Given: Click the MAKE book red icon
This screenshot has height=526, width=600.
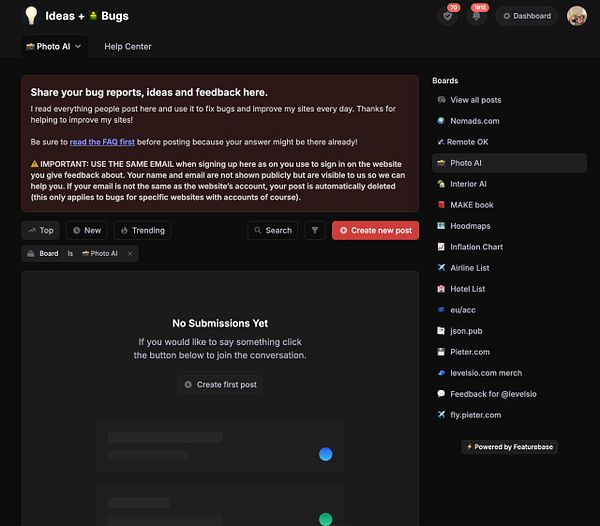Looking at the screenshot, I should [441, 205].
